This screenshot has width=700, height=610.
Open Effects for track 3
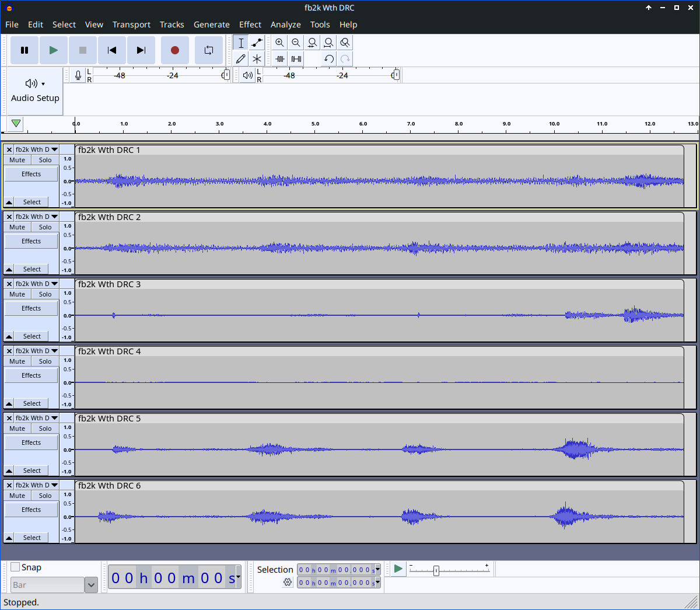pos(32,308)
